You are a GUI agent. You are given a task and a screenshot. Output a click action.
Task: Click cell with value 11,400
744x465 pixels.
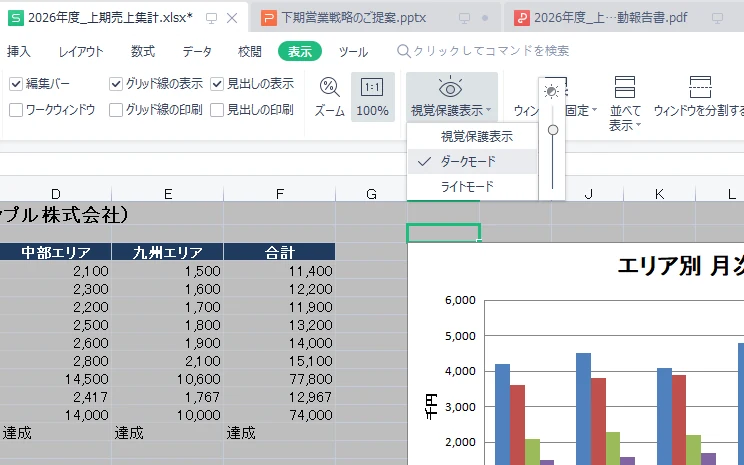click(x=279, y=271)
